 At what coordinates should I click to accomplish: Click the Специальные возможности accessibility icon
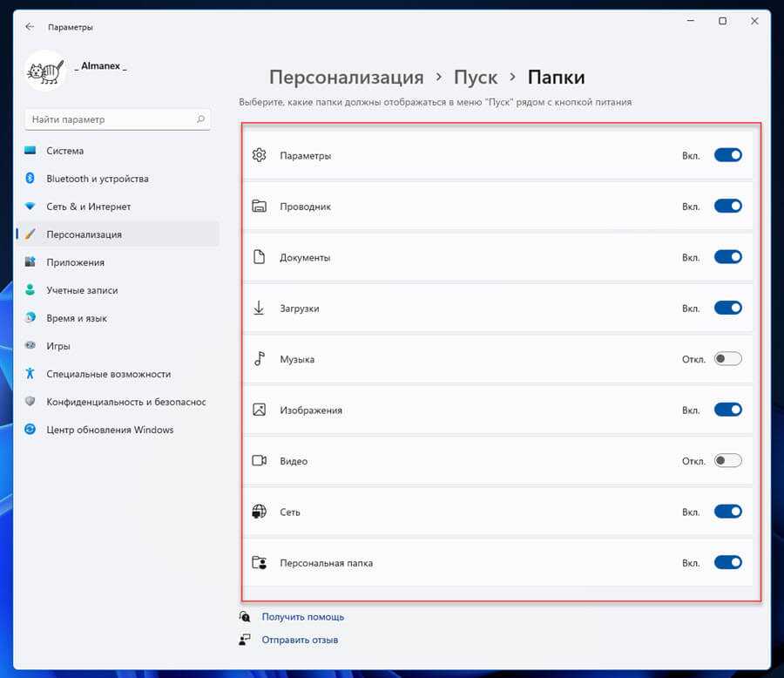tap(30, 374)
